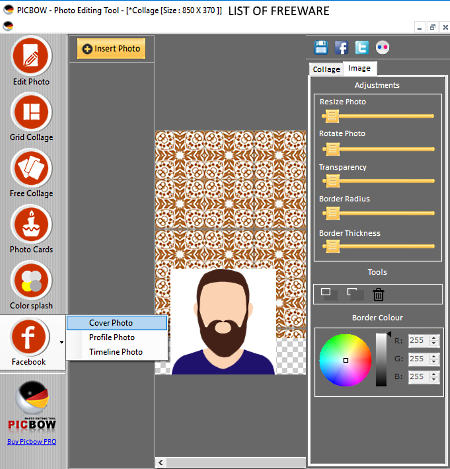Viewport: 450px width, 469px height.
Task: Select Cover Photo from the menu
Action: tap(117, 323)
